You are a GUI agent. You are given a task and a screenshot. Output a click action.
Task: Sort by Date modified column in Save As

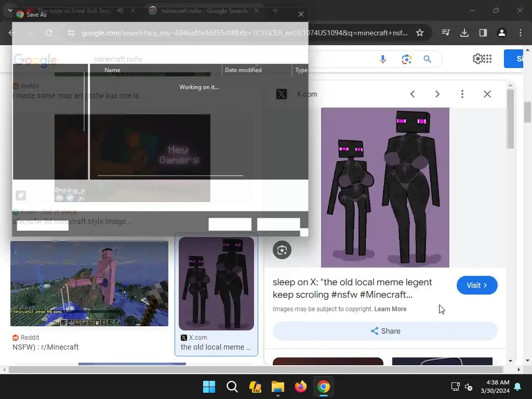(243, 70)
